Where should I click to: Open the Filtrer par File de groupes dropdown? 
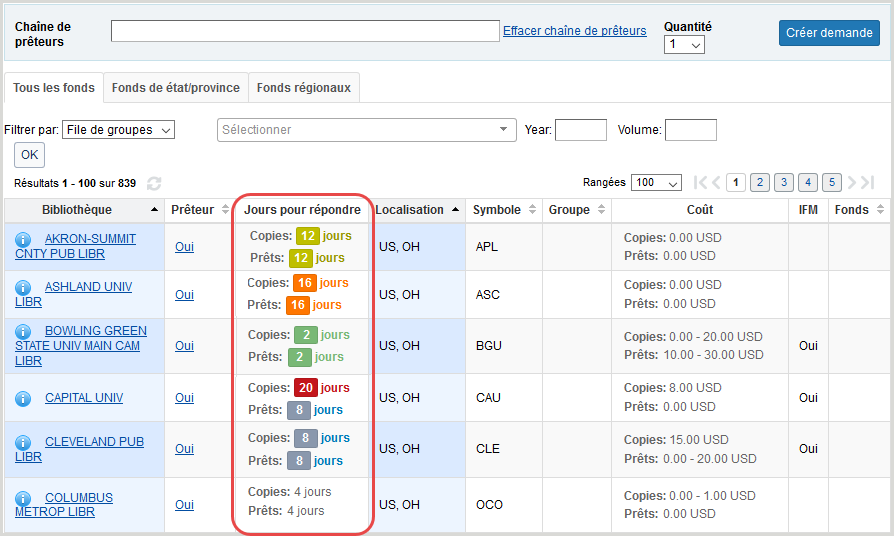coord(118,130)
